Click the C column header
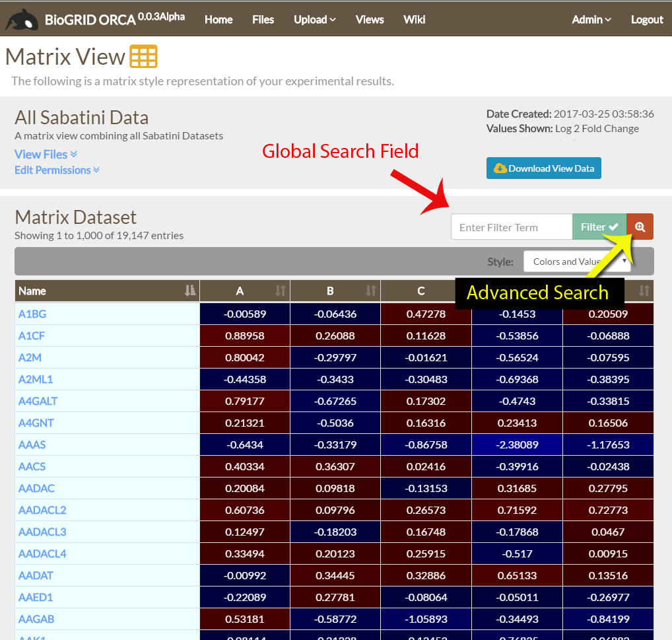 (x=421, y=291)
